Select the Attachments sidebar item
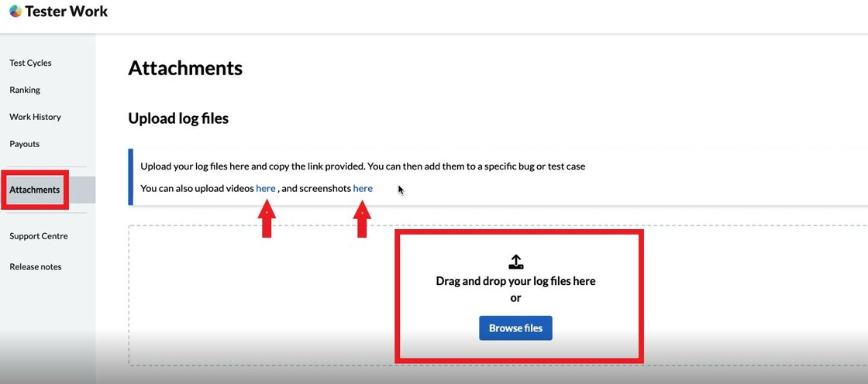This screenshot has width=868, height=384. click(35, 190)
